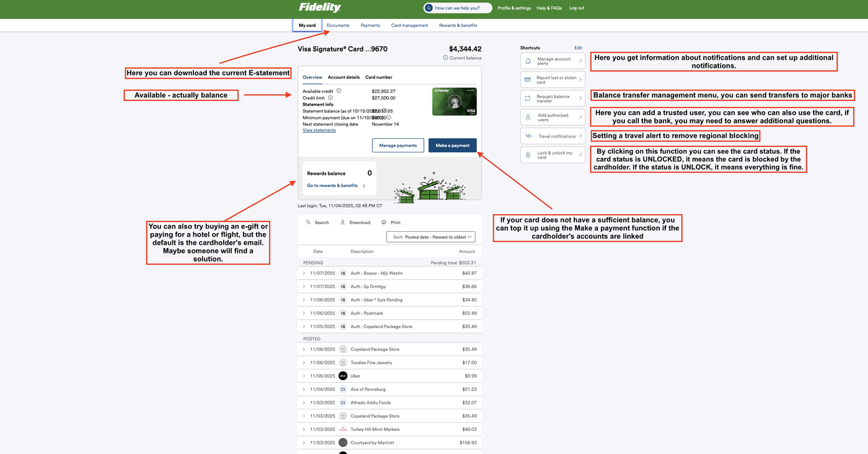Select the Account details sub-tab
Viewport: 868px width, 454px height.
pos(344,77)
